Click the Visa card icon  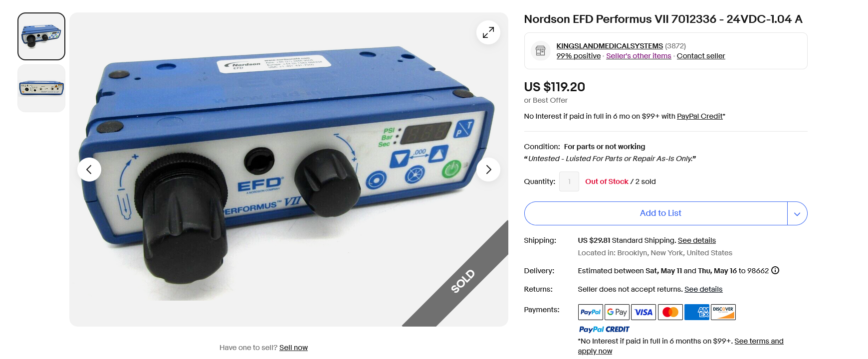pos(644,312)
